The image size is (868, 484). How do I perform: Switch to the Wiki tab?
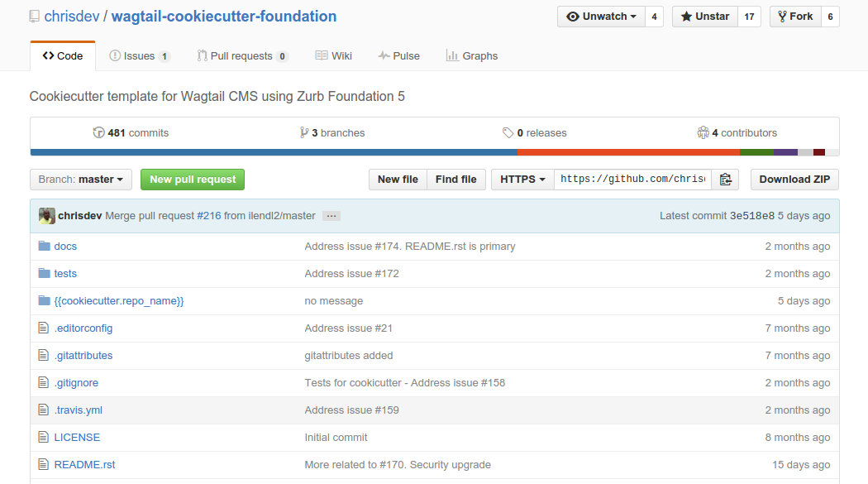334,56
